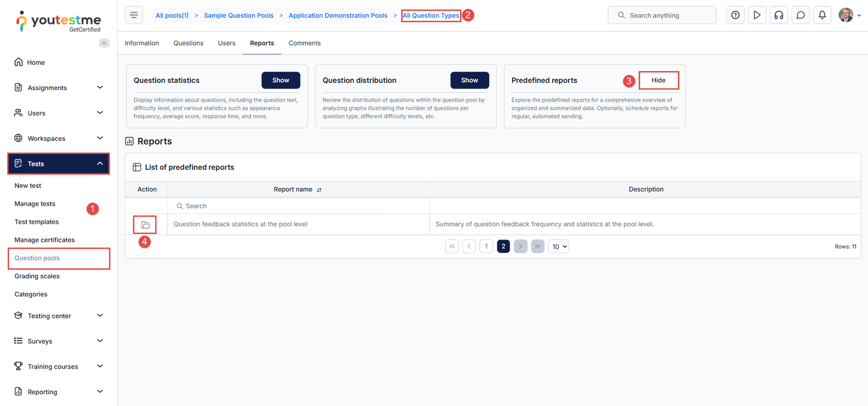This screenshot has width=868, height=406.
Task: Open the hamburger menu toggle
Action: (x=134, y=15)
